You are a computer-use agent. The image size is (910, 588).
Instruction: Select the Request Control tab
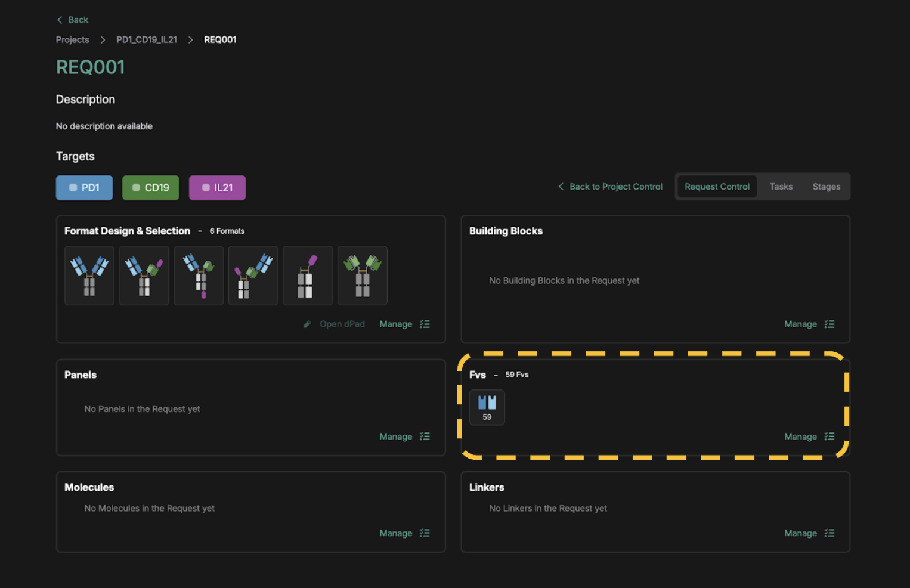[x=717, y=187]
